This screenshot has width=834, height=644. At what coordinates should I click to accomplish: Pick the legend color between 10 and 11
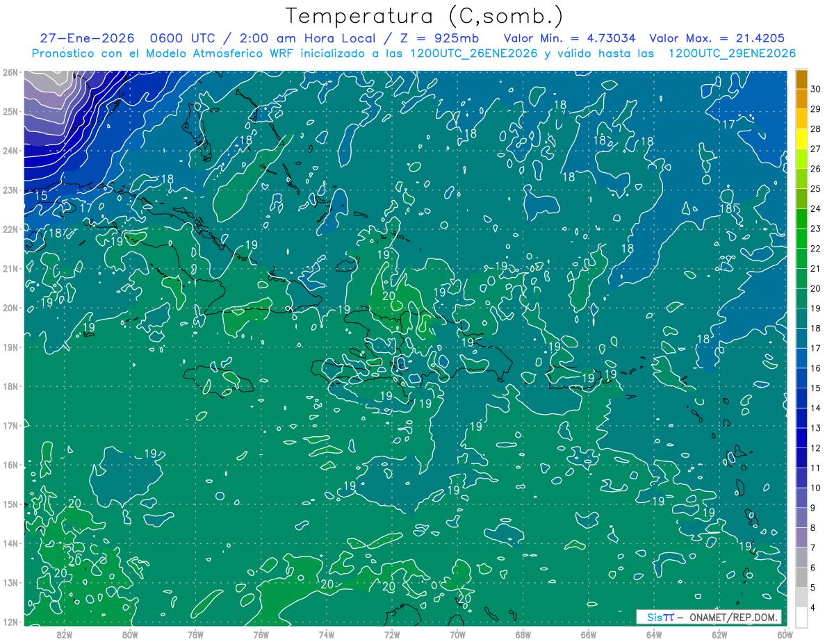[801, 478]
